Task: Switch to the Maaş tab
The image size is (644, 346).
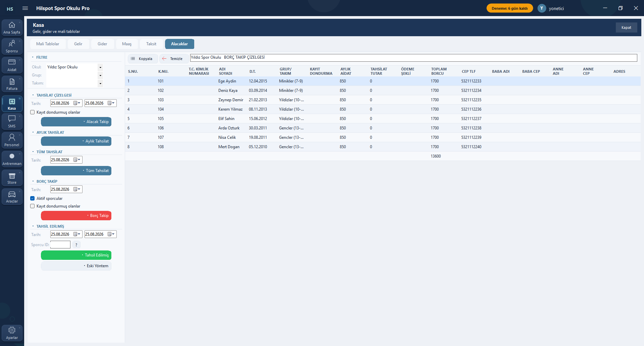Action: click(x=127, y=44)
